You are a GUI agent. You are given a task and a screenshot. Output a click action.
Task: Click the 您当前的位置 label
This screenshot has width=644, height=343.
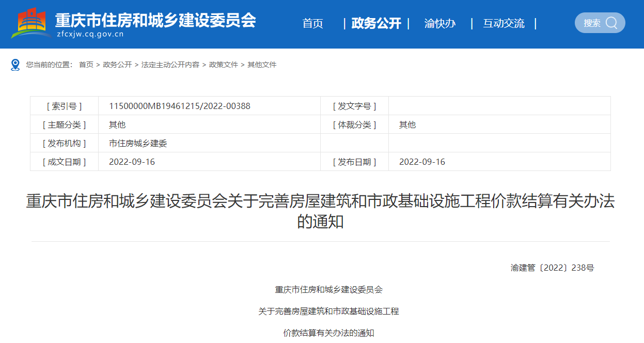tap(49, 65)
